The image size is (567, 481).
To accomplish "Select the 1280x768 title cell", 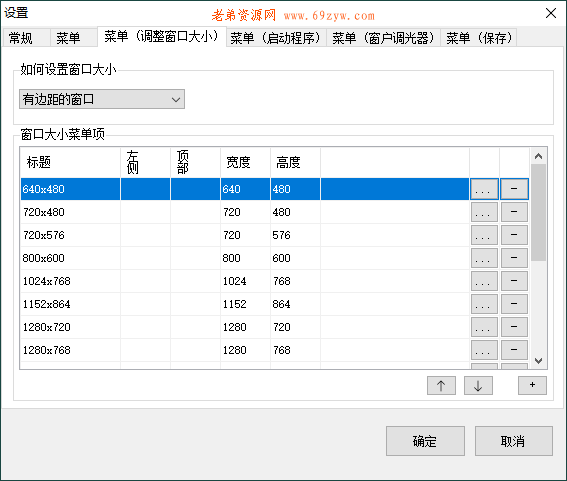I will coord(71,350).
